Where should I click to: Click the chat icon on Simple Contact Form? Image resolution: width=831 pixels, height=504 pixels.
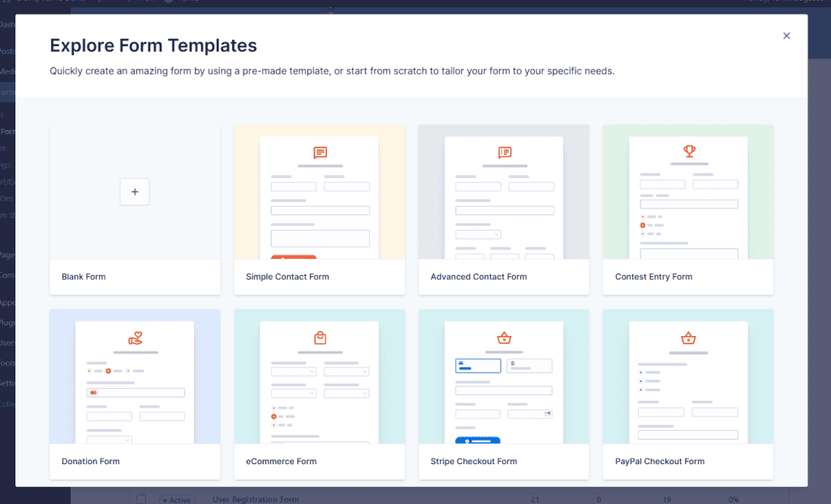point(320,153)
